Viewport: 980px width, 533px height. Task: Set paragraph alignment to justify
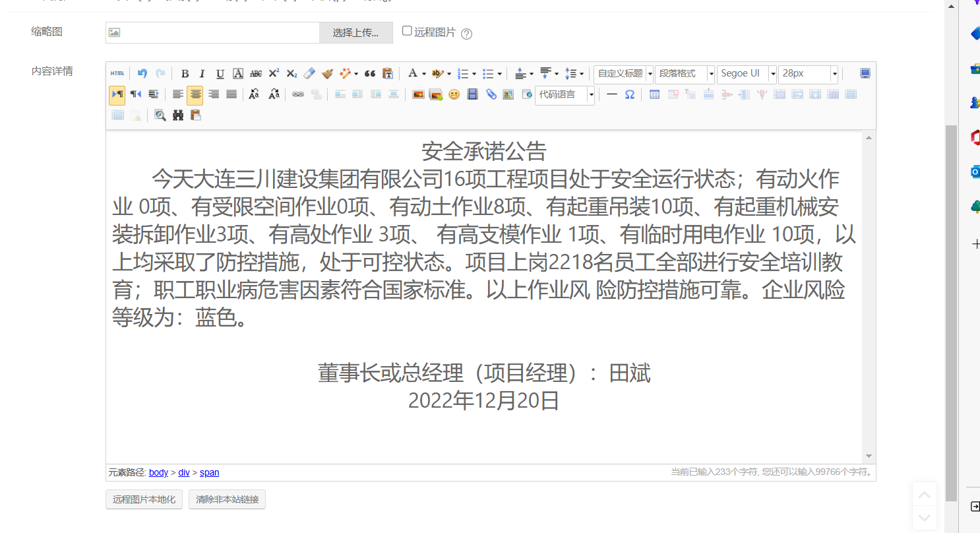click(x=231, y=94)
